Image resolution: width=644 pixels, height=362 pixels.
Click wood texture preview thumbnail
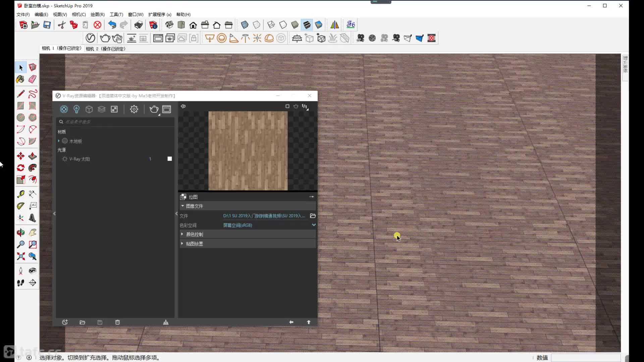248,151
